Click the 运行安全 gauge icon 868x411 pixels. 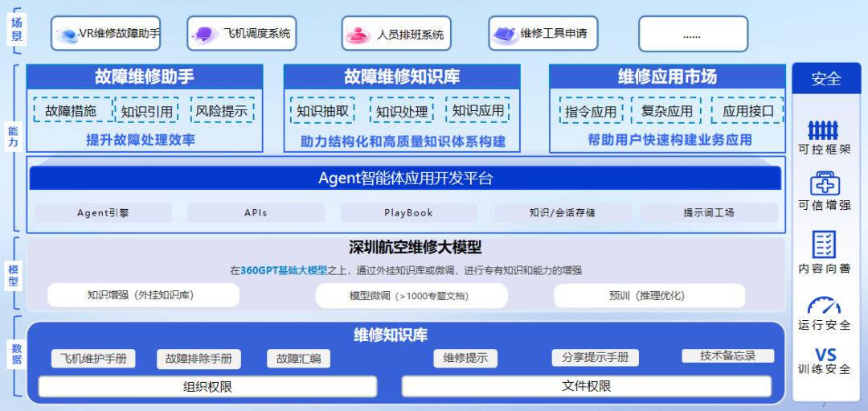pyautogui.click(x=824, y=305)
